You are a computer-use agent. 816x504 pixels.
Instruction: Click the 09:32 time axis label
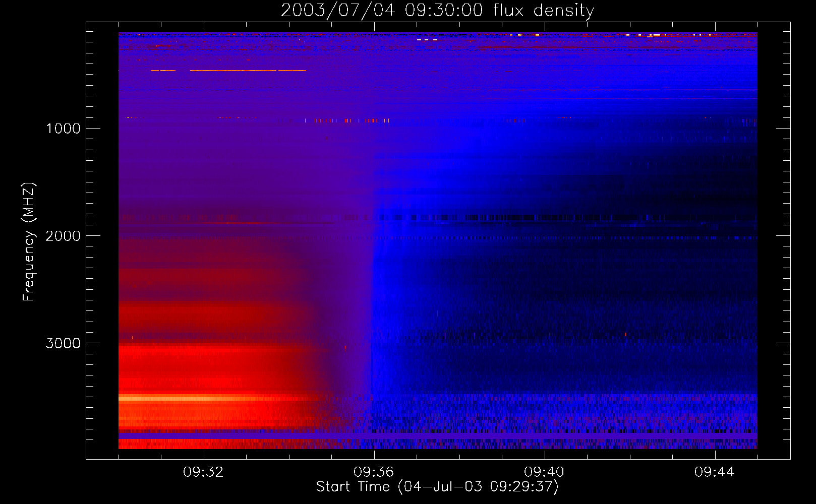(x=203, y=472)
